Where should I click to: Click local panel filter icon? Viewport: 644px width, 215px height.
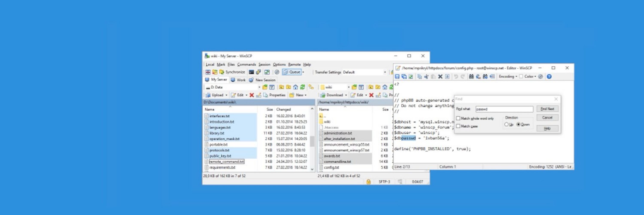(x=272, y=87)
